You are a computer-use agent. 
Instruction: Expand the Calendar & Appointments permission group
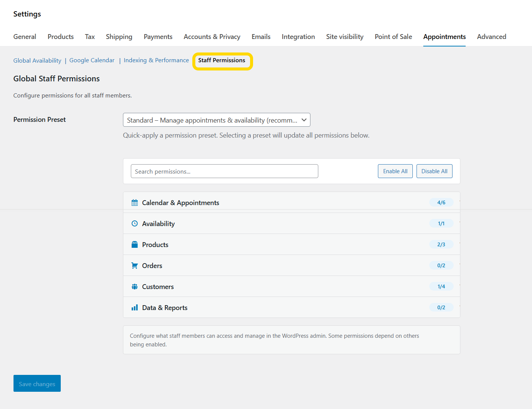(x=262, y=202)
